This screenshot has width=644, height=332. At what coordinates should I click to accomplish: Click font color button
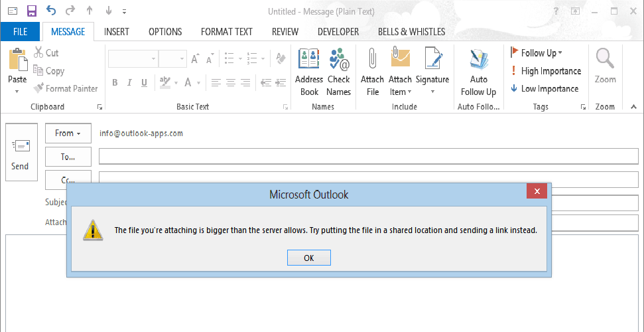click(x=188, y=83)
